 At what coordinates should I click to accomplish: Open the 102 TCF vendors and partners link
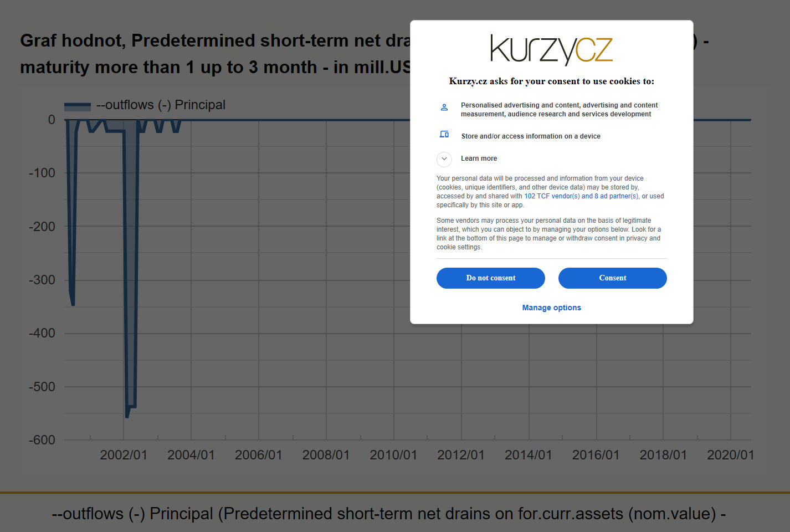[x=581, y=196]
